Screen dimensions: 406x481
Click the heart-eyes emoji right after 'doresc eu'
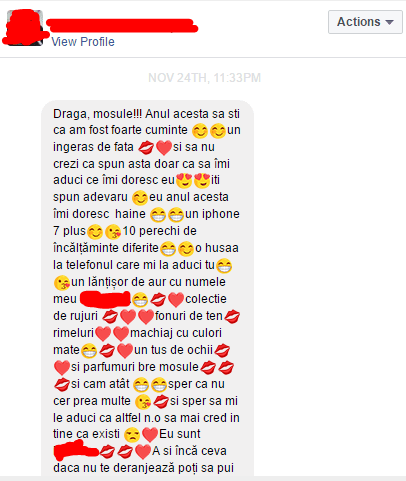(x=184, y=181)
